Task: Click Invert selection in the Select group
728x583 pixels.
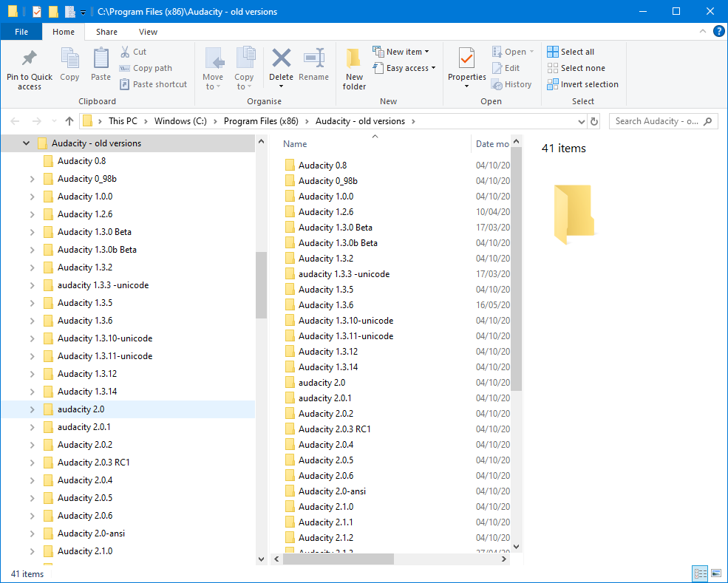Action: click(x=582, y=84)
